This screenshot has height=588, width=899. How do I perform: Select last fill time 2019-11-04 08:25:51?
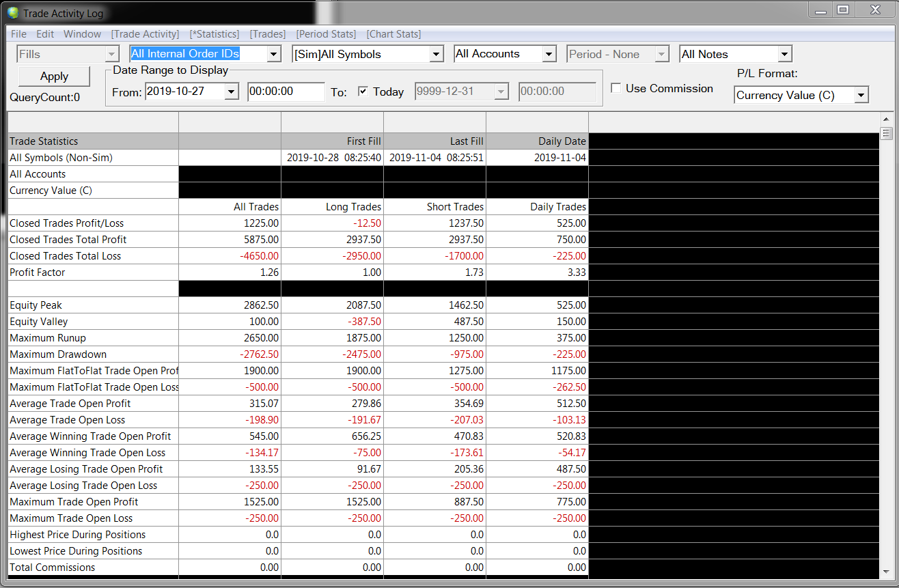coord(437,158)
